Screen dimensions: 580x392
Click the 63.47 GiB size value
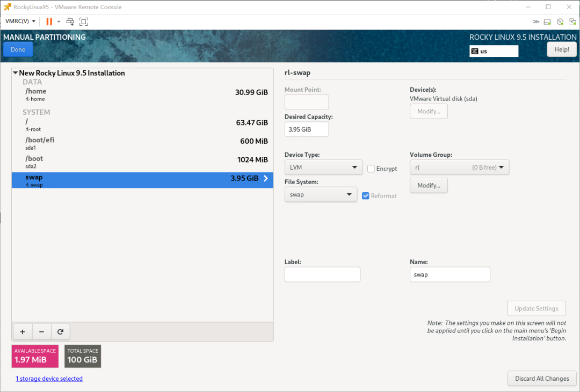pos(252,122)
